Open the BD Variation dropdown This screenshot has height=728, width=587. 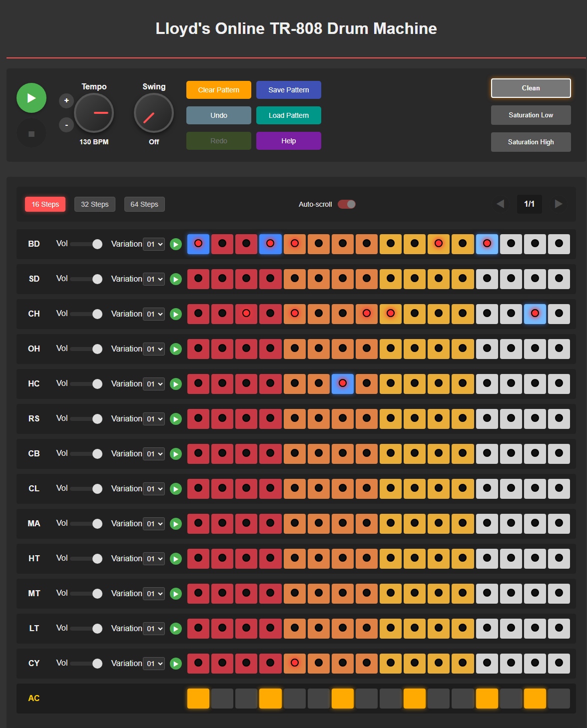pyautogui.click(x=154, y=244)
